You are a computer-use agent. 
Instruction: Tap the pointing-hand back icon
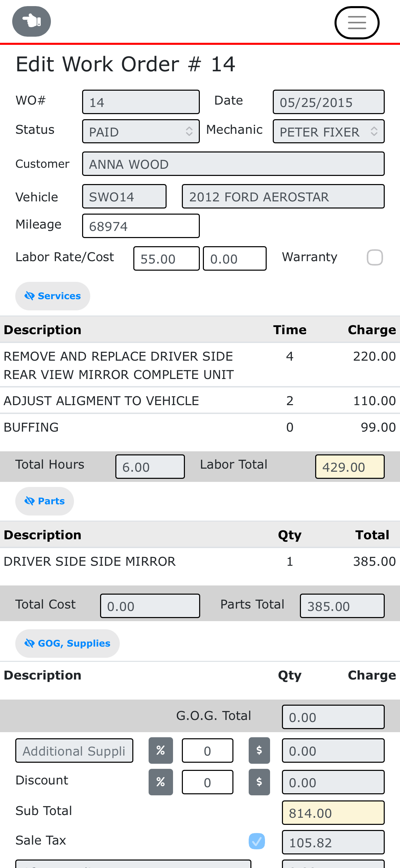click(32, 21)
